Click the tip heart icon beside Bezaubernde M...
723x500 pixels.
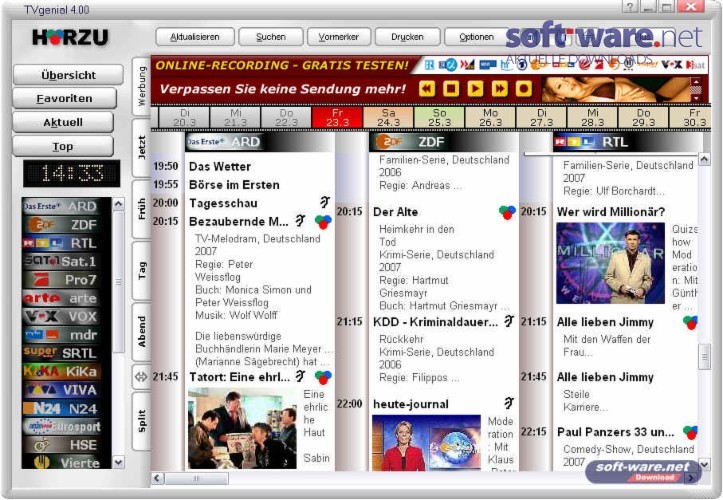tap(323, 221)
